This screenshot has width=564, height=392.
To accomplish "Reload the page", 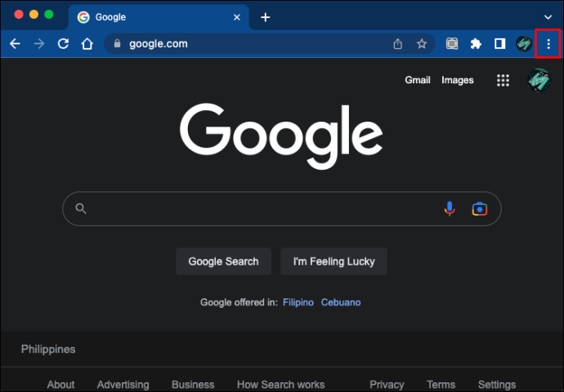I will tap(63, 44).
